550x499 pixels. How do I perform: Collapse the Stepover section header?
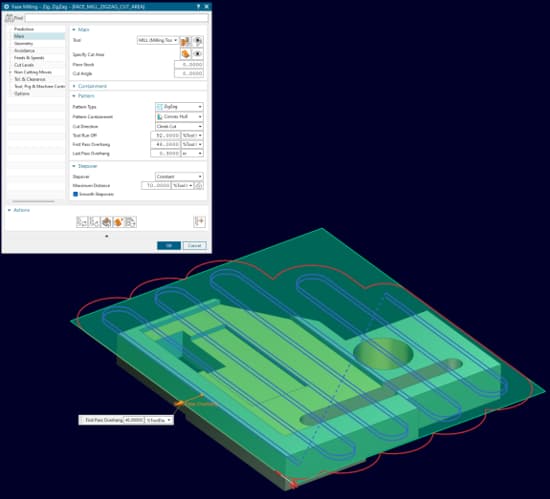coord(85,166)
